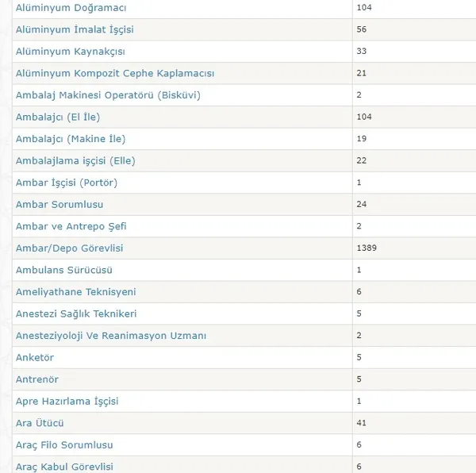Click the Ambulans Sürücüsü listing

point(64,270)
